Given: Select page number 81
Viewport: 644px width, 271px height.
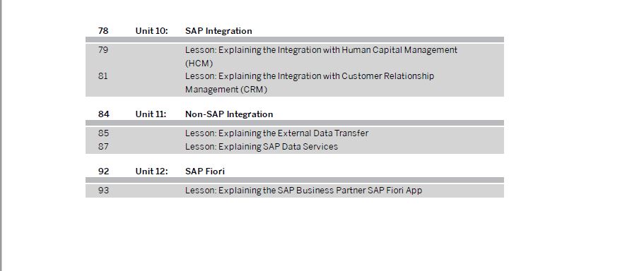Looking at the screenshot, I should pyautogui.click(x=103, y=76).
